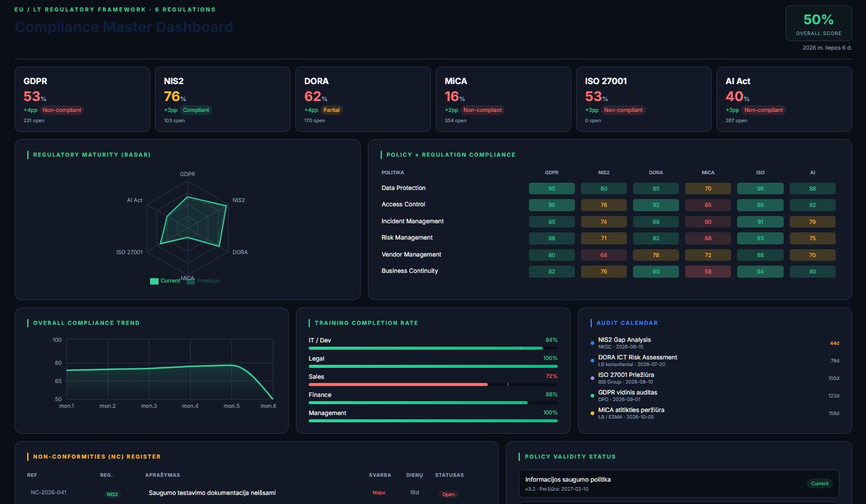
Task: Select the ISO 27001 score card
Action: (644, 99)
